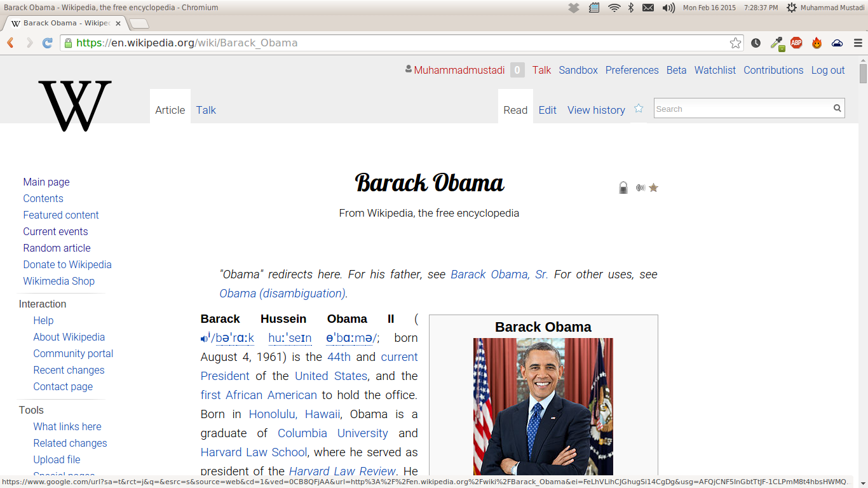Open the Barack Obama, Sr. link

[499, 274]
